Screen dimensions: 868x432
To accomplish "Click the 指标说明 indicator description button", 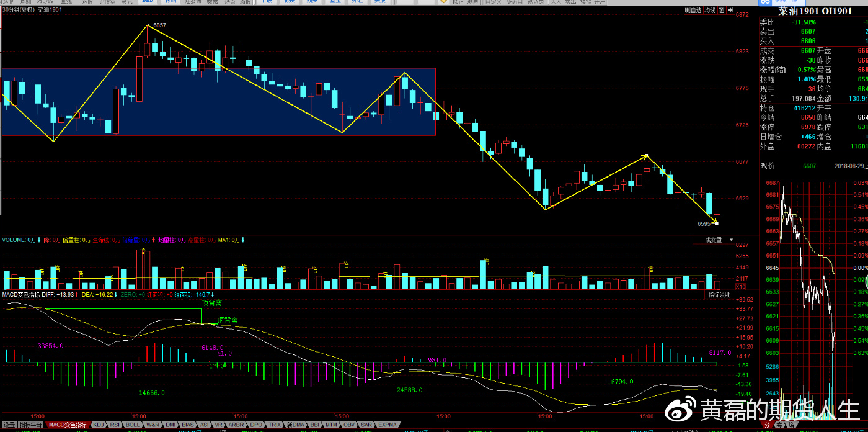I will 720,295.
